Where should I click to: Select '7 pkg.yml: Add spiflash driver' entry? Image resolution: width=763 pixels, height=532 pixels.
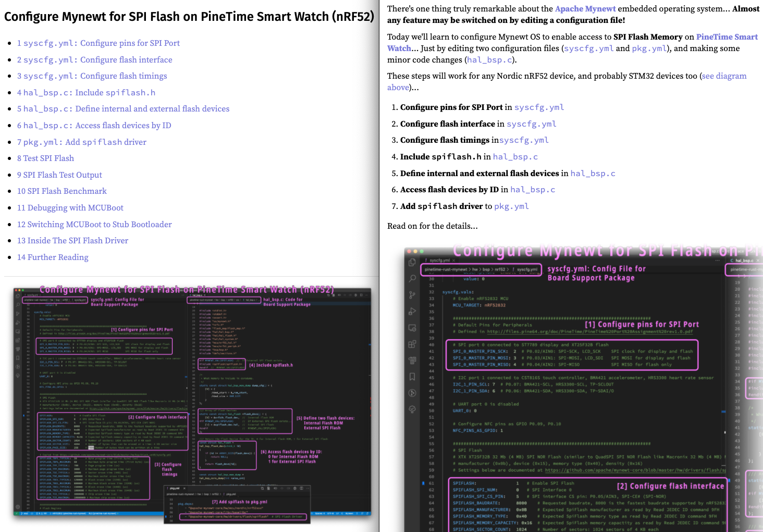(x=81, y=142)
